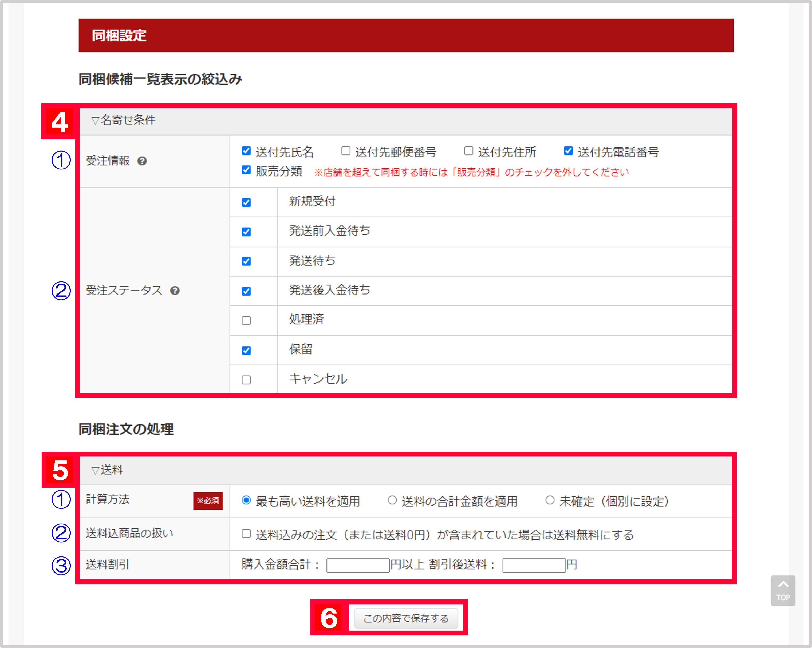This screenshot has height=648, width=812.
Task: Check the 送料込みの注文 free shipping checkbox
Action: [x=246, y=534]
